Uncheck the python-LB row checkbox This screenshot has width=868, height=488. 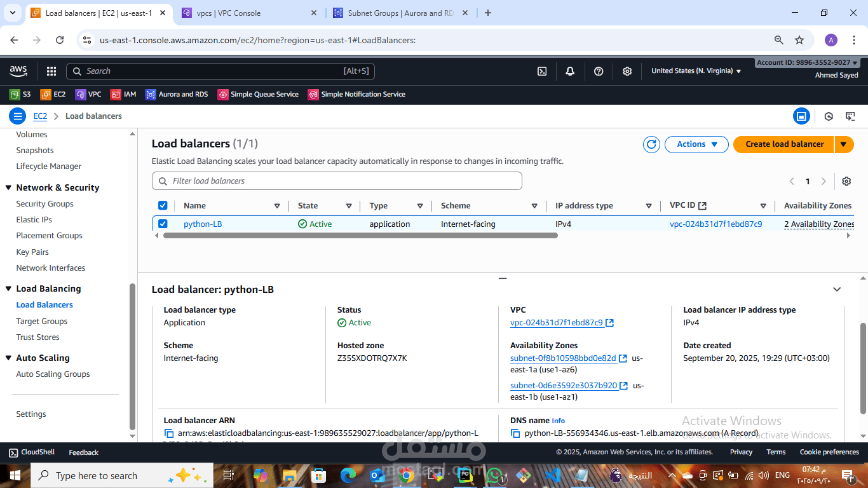pos(163,224)
